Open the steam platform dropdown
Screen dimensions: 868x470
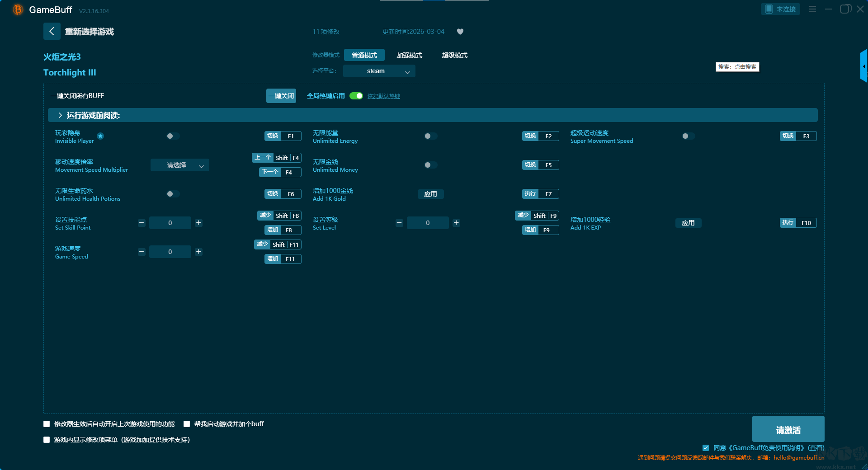pyautogui.click(x=379, y=71)
